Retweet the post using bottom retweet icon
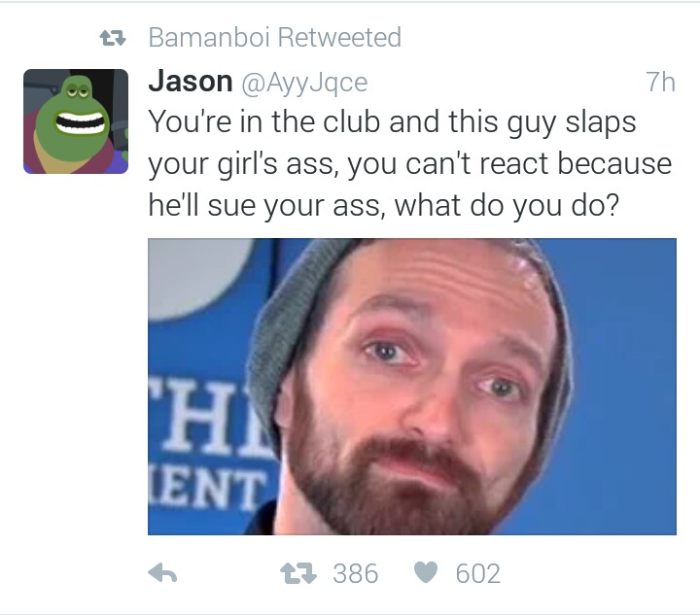This screenshot has width=700, height=615. tap(298, 573)
